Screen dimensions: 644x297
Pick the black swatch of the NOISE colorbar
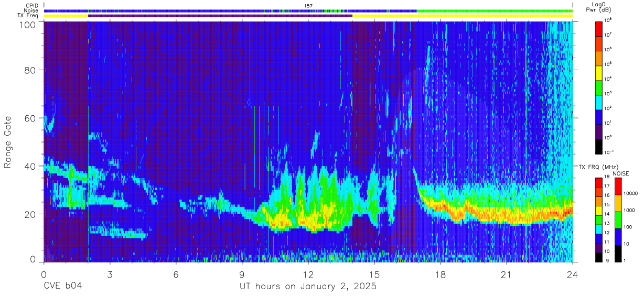618,254
